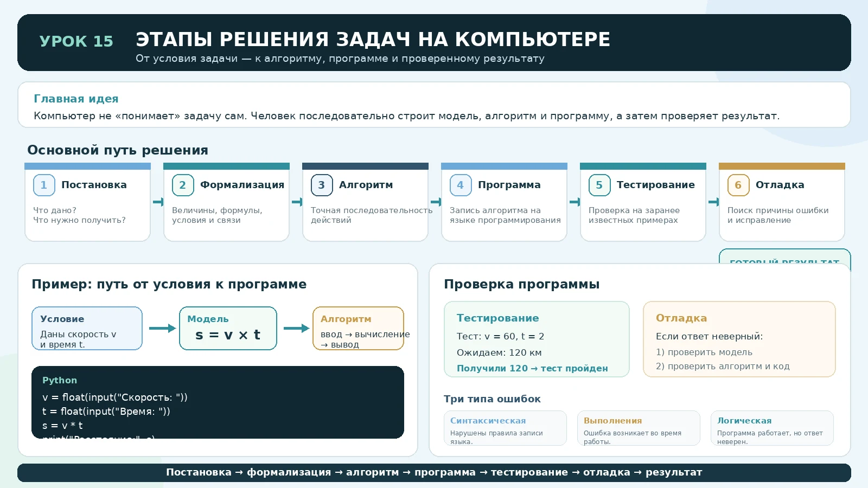Click the number 6 badge on Отладка step
Screen dimensions: 868x488
coord(738,185)
